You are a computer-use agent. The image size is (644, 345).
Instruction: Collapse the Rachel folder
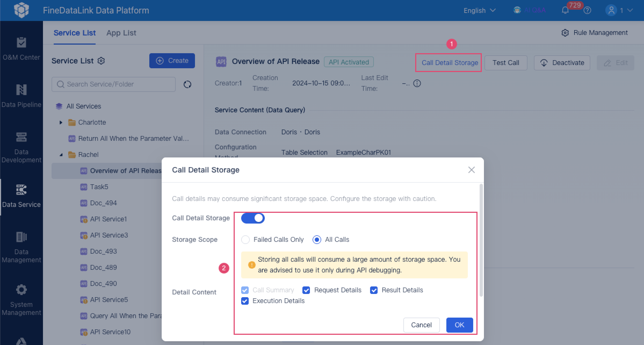coord(61,155)
